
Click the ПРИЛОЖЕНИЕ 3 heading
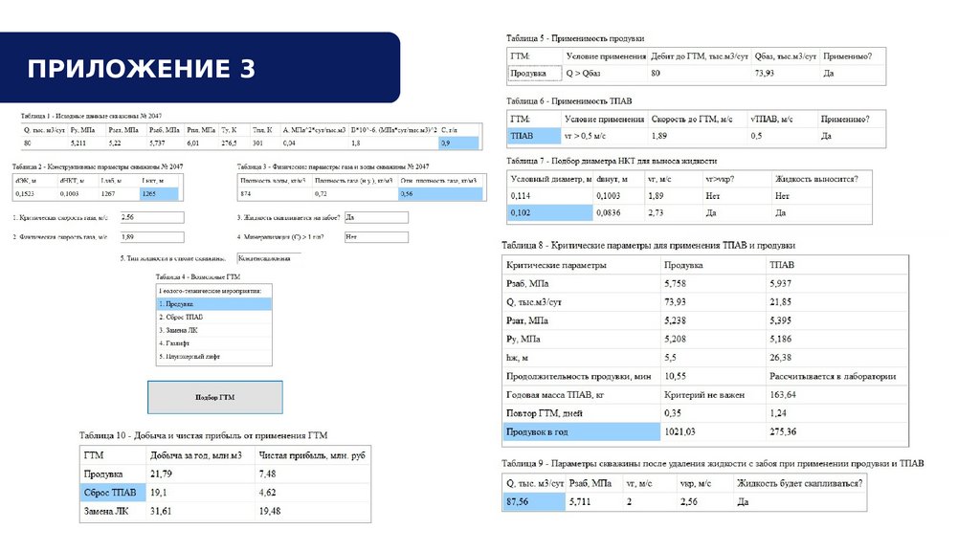coord(142,69)
